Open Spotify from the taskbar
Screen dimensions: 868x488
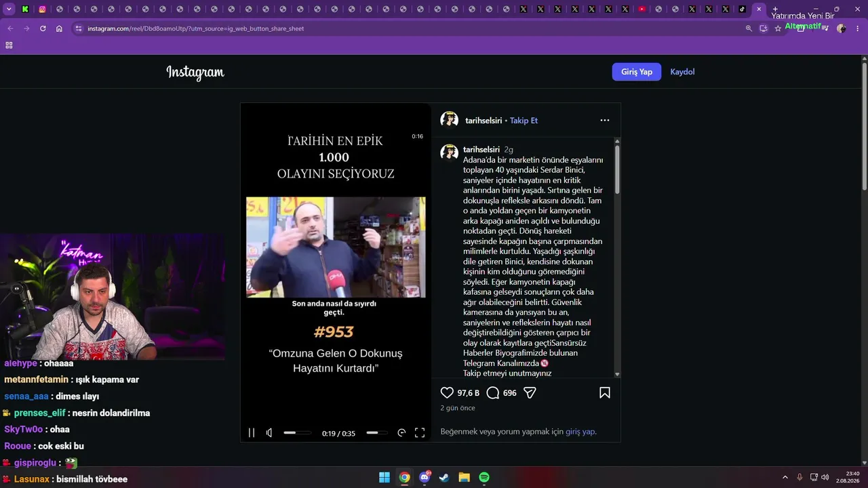click(484, 477)
